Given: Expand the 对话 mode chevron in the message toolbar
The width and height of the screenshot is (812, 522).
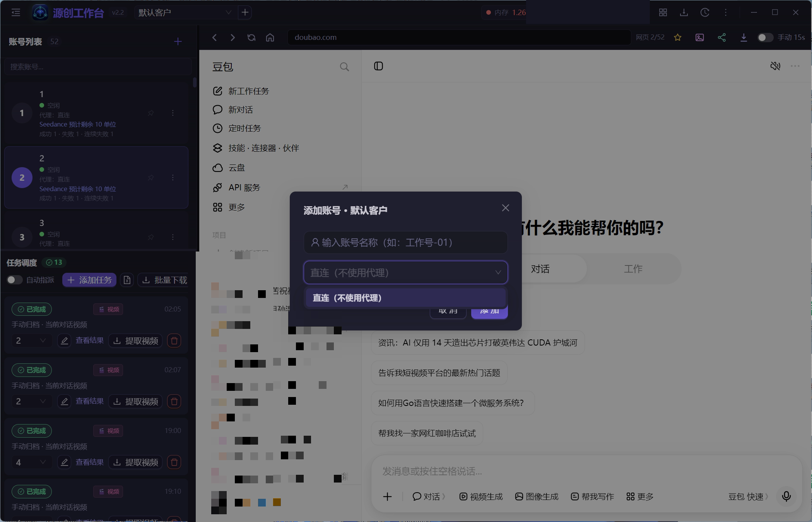Looking at the screenshot, I should coord(444,496).
